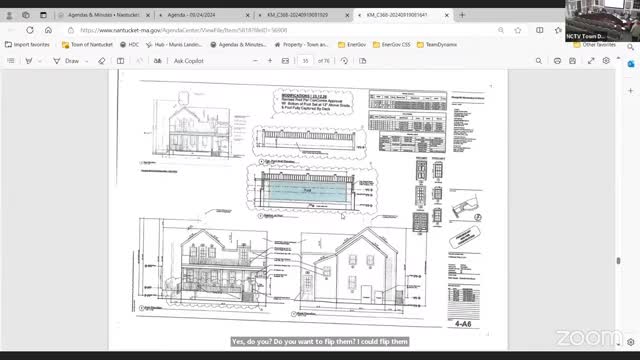The width and height of the screenshot is (640, 360).
Task: Toggle the page view layout icon
Action: click(120, 61)
